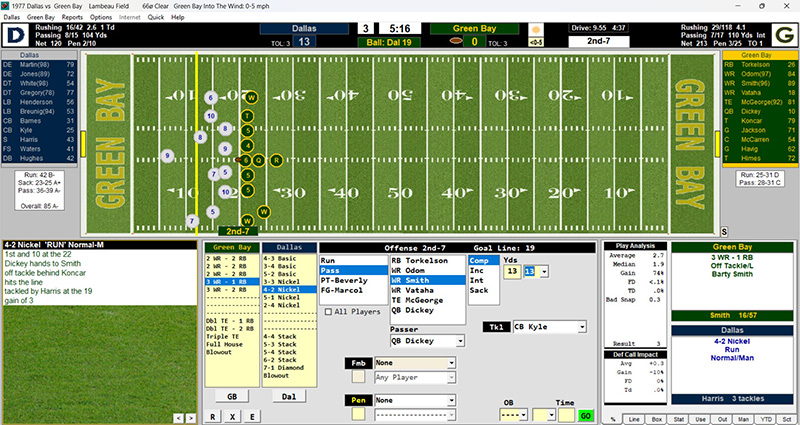Click the 'S' button beside the field
The width and height of the screenshot is (800, 425).
pos(724,232)
